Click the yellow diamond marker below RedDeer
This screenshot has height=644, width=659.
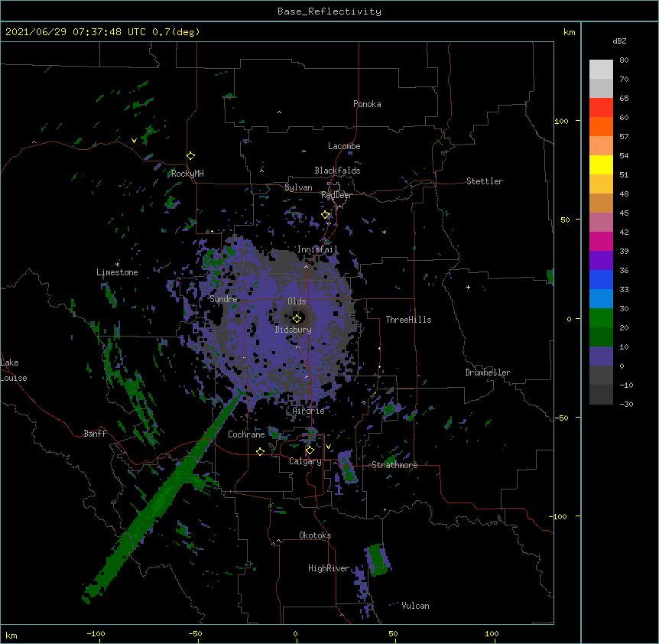(x=326, y=215)
